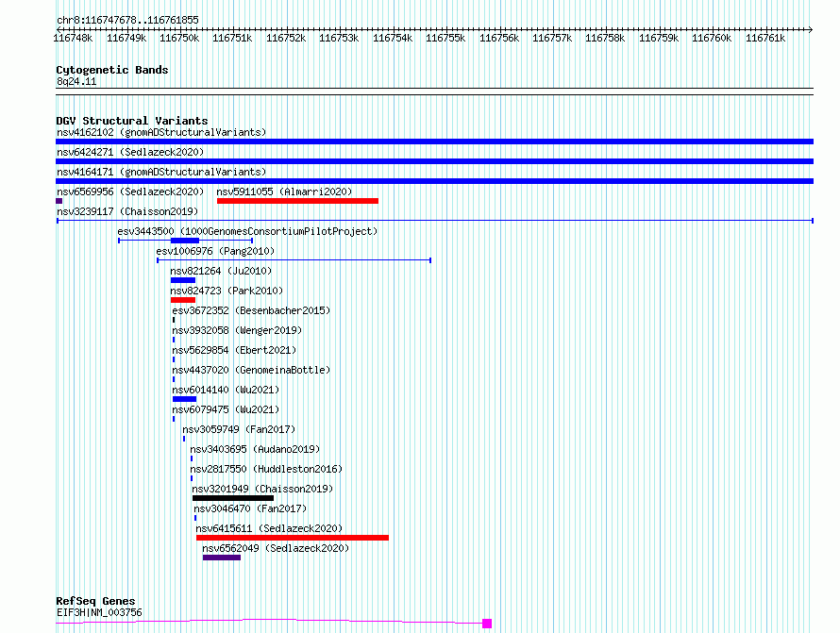This screenshot has width=840, height=633.
Task: Select nsv6562049 Sedlazeck2020 label
Action: coord(276,548)
